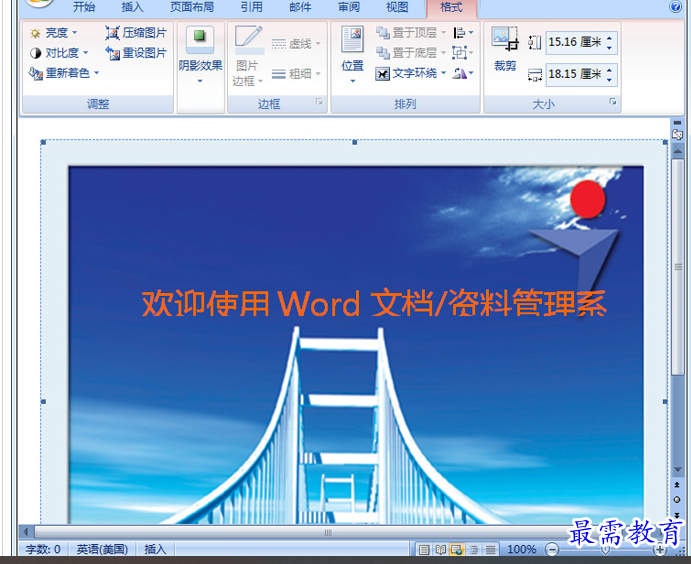
Task: Switch to the 插入 tab
Action: [x=132, y=7]
